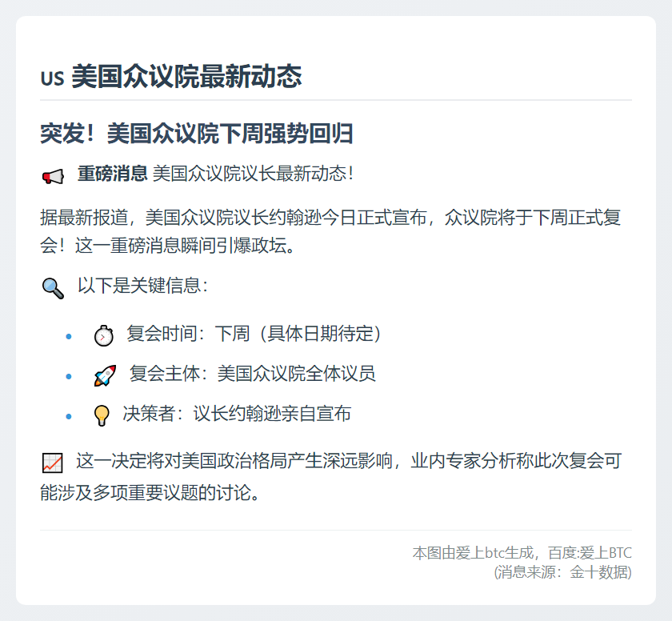Click the upward chart emoji icon

[x=52, y=463]
